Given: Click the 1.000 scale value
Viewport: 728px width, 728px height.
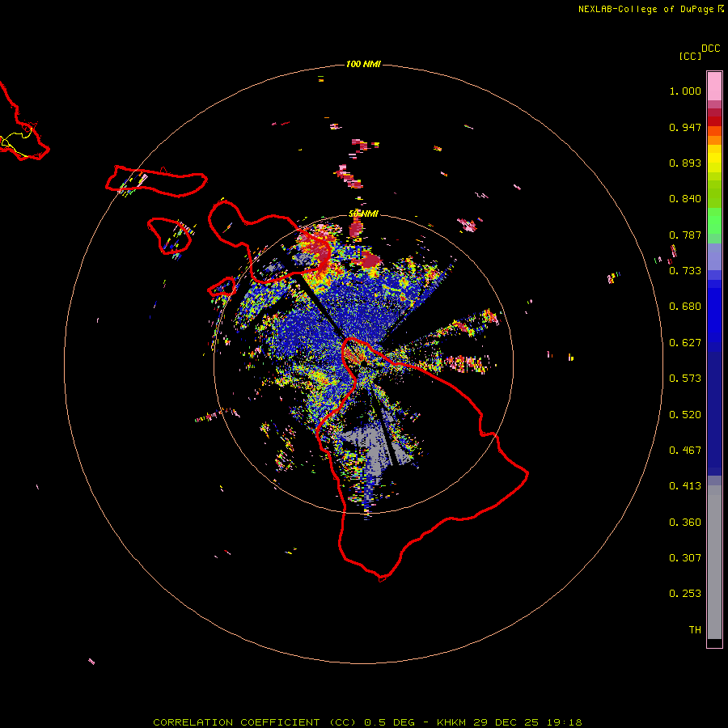Looking at the screenshot, I should [685, 91].
